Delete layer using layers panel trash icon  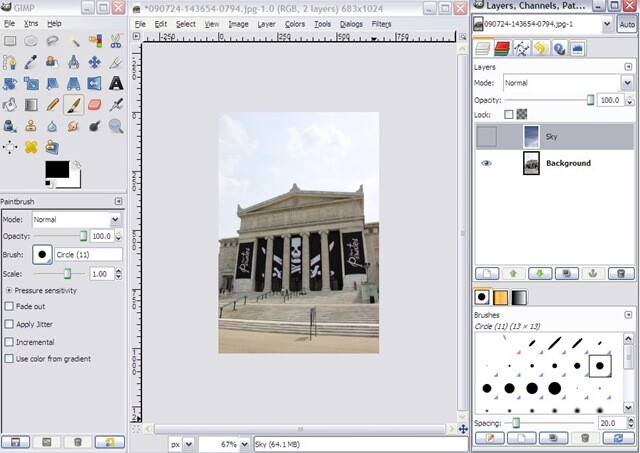point(621,273)
